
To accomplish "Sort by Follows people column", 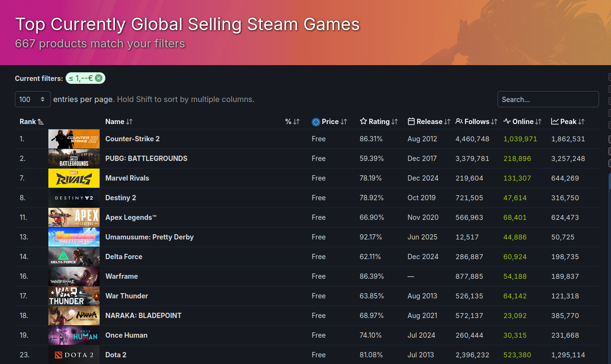I will [476, 122].
